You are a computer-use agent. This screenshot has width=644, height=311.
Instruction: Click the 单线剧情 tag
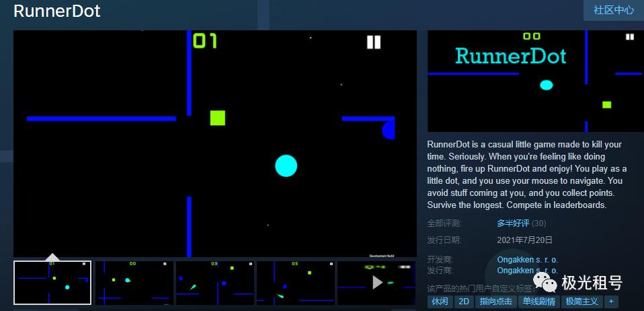point(538,301)
